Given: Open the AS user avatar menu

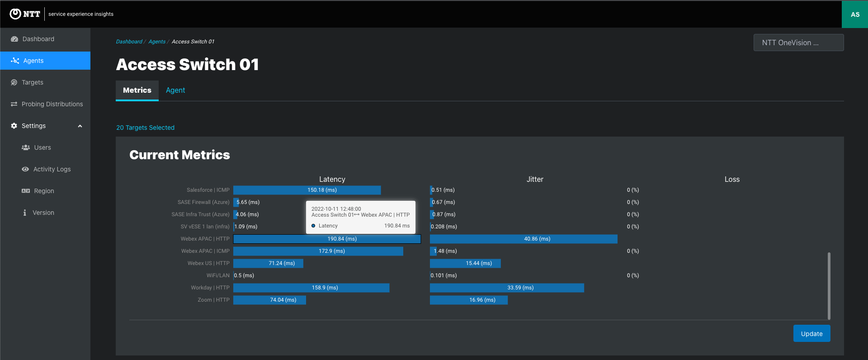Looking at the screenshot, I should point(855,14).
